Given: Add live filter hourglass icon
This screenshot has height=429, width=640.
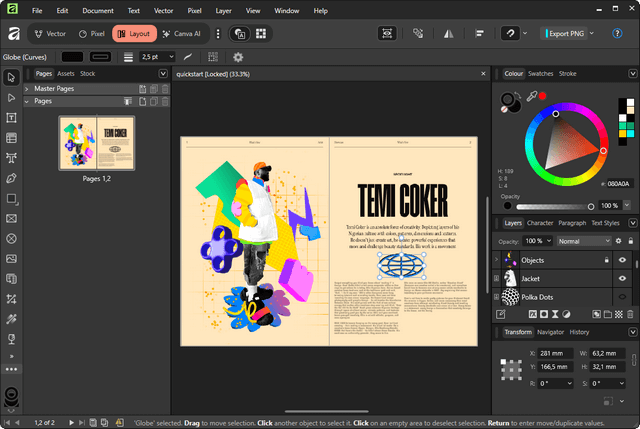Looking at the screenshot, I should coord(555,314).
